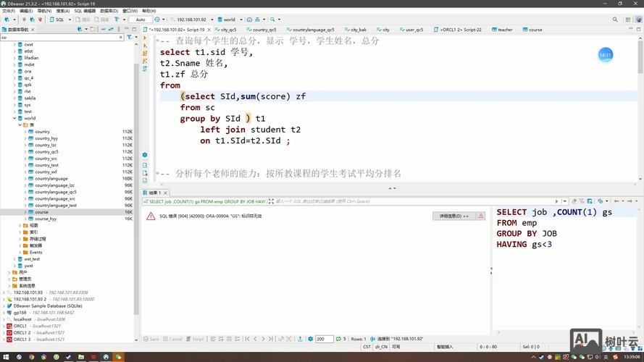Click the global search icon at top right
Viewport: 644px width, 362px height.
click(x=615, y=20)
